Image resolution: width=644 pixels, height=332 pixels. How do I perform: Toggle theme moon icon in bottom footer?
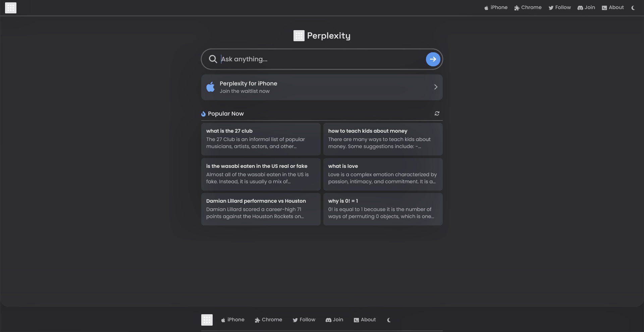coord(389,320)
